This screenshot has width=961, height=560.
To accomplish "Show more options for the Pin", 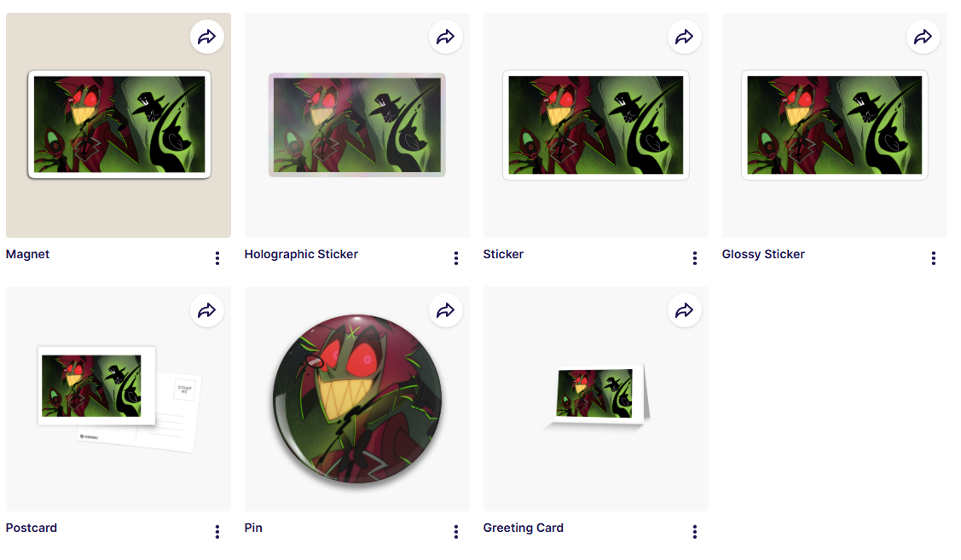I will point(456,532).
